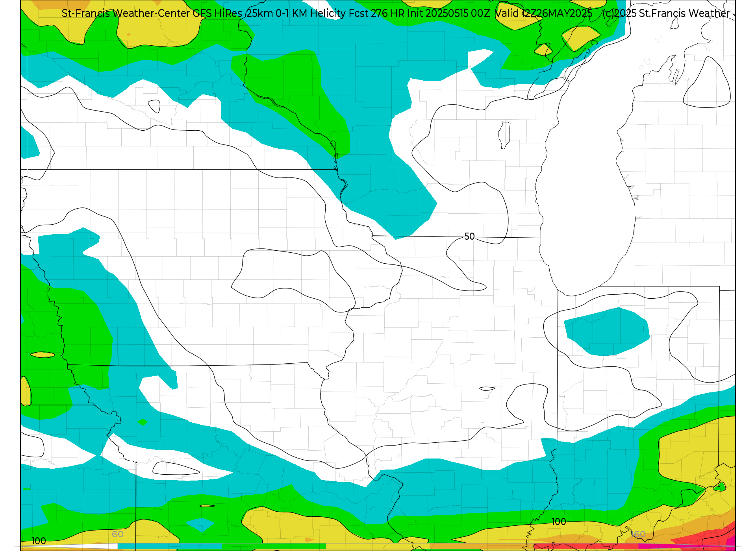
Task: Click the 100 contour label at bottom right
Action: 559,521
